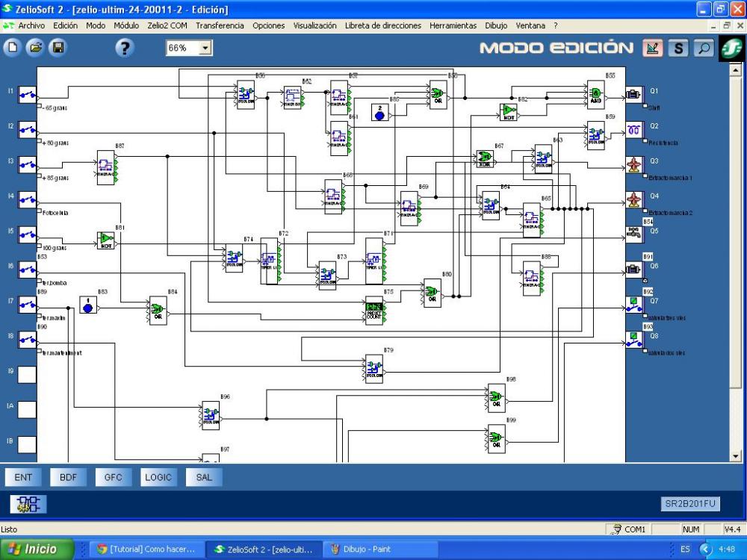Open the Zelio2 COM menu

(167, 25)
